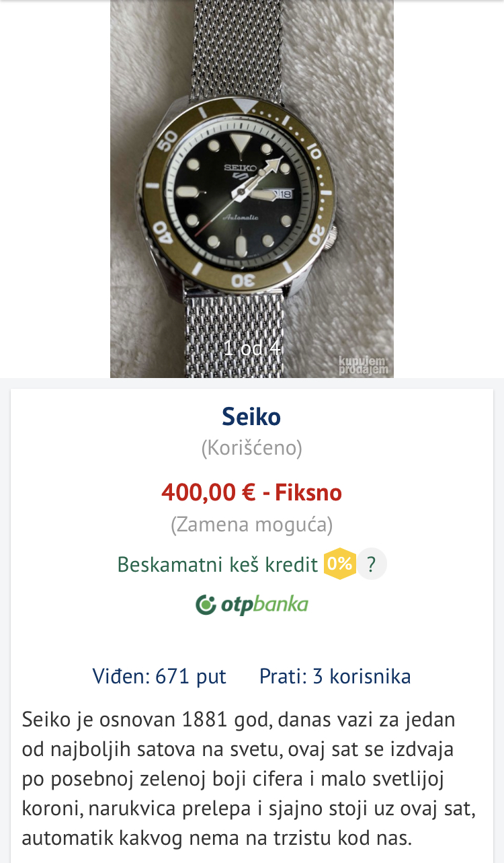The width and height of the screenshot is (504, 863).
Task: Open the question mark help icon
Action: [x=372, y=564]
